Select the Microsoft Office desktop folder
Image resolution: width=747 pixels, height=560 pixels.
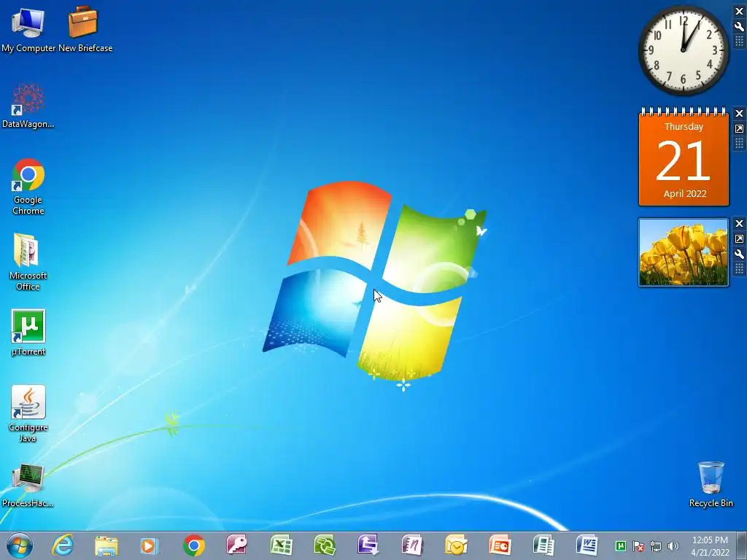tap(28, 262)
